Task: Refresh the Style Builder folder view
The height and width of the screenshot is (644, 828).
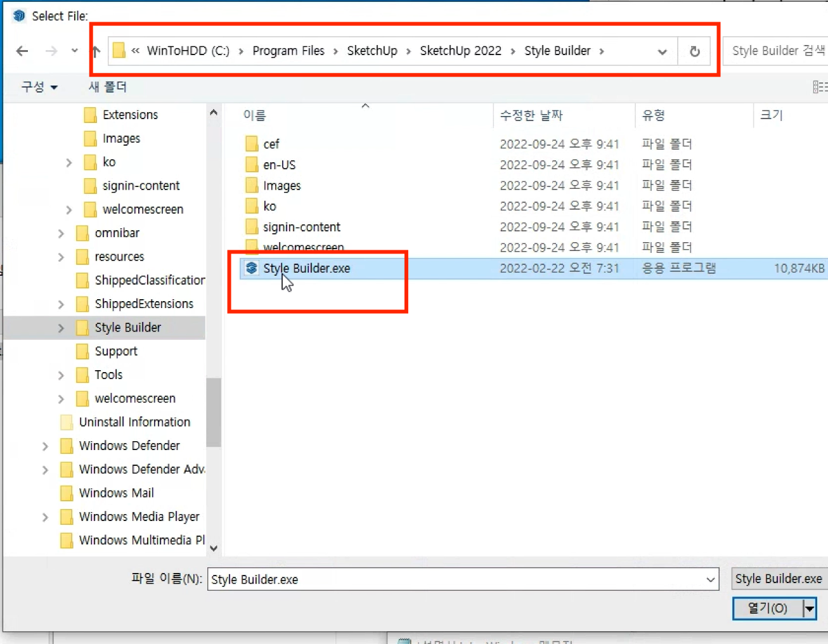Action: 695,51
